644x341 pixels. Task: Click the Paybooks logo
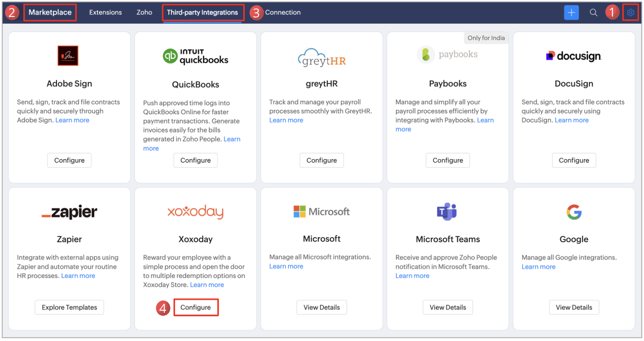tap(448, 55)
